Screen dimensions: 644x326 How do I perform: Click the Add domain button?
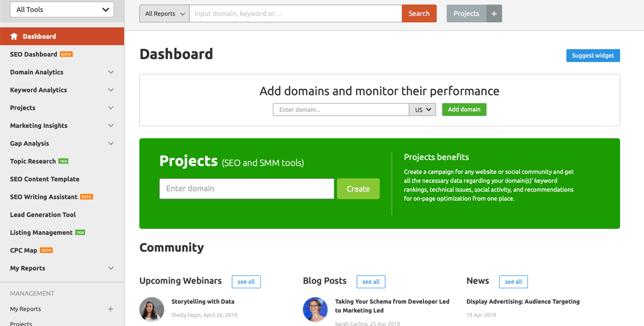pos(464,109)
